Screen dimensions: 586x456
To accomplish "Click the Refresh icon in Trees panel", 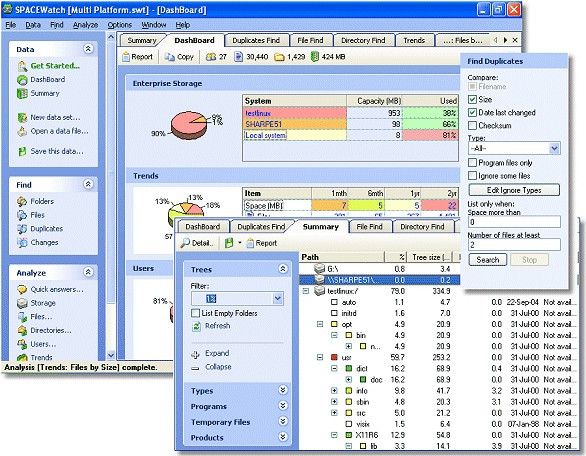I will (196, 326).
